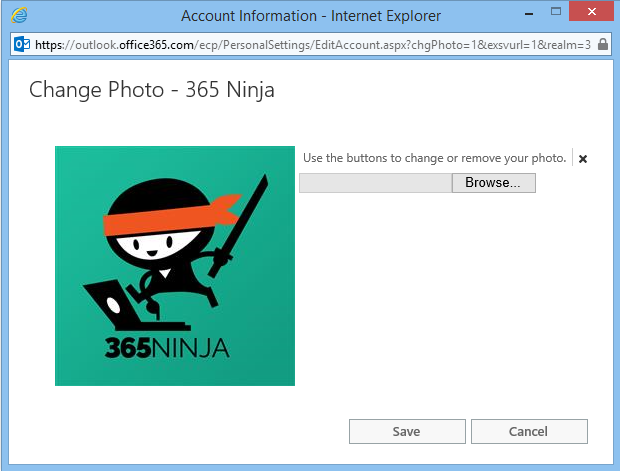Viewport: 620px width, 471px height.
Task: Click the 'Change Photo - 365 Ninja' heading
Action: click(152, 90)
